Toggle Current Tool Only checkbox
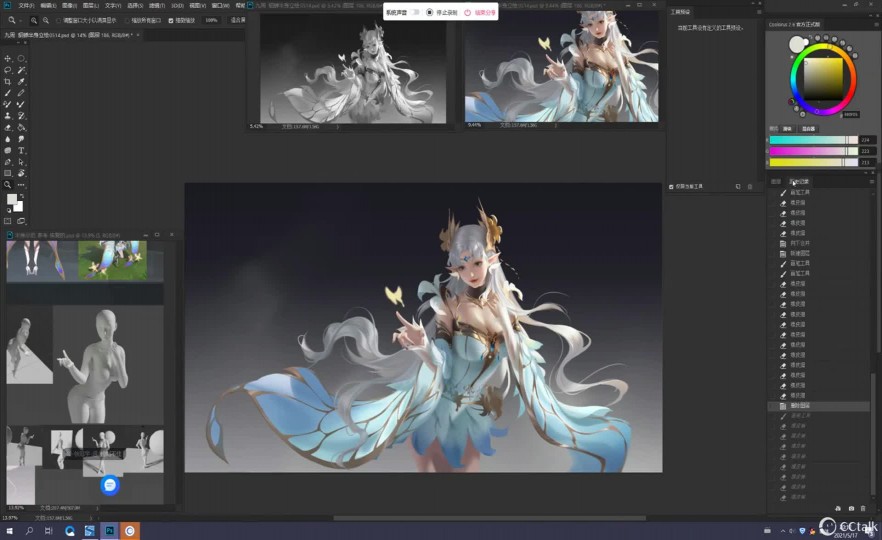Image resolution: width=882 pixels, height=540 pixels. coord(671,187)
